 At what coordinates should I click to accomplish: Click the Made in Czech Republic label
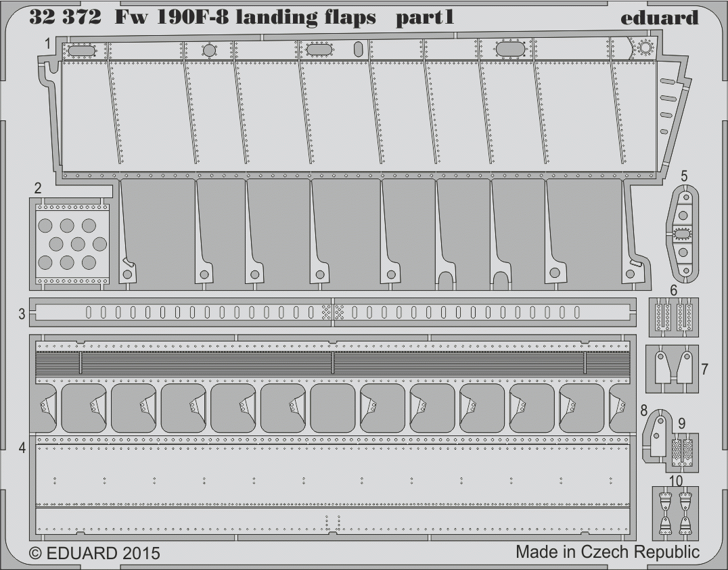[x=608, y=552]
